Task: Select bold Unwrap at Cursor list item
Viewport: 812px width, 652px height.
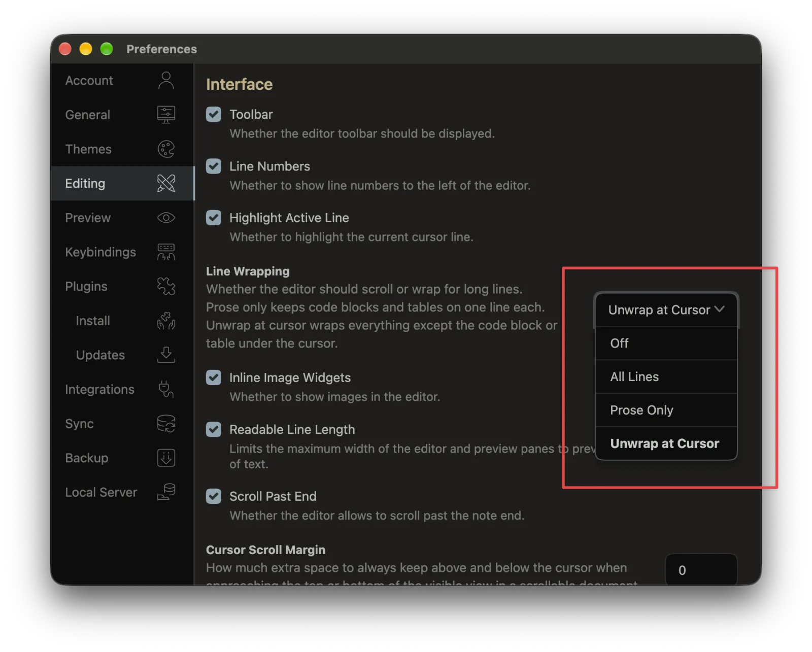Action: [x=666, y=443]
